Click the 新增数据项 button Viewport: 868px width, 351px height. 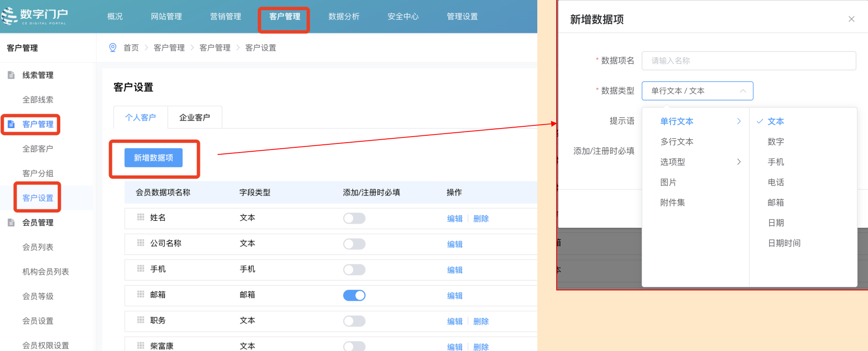153,158
